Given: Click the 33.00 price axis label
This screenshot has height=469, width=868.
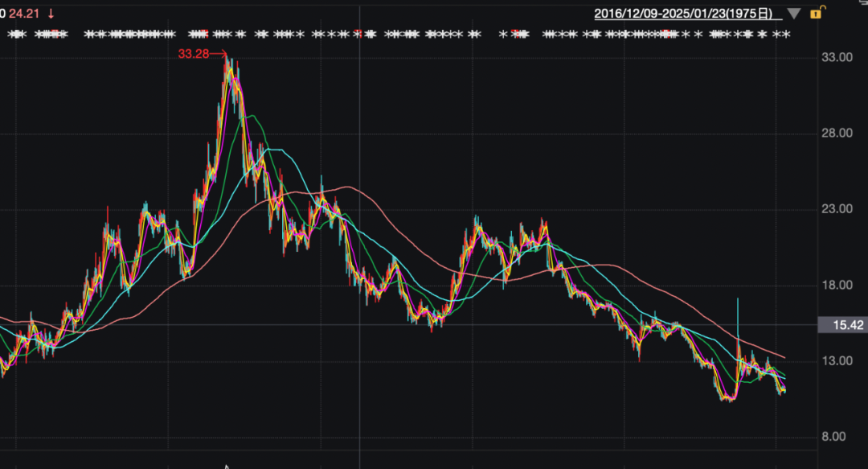Looking at the screenshot, I should (837, 57).
